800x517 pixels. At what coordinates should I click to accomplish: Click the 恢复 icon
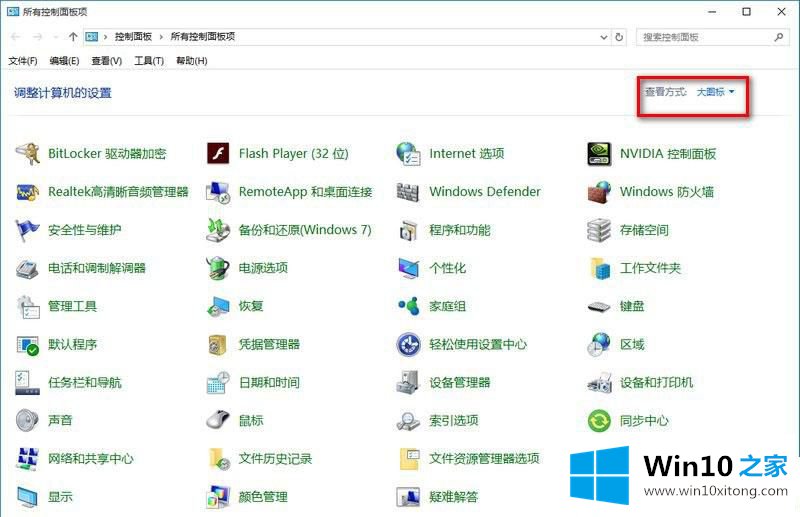click(x=218, y=306)
